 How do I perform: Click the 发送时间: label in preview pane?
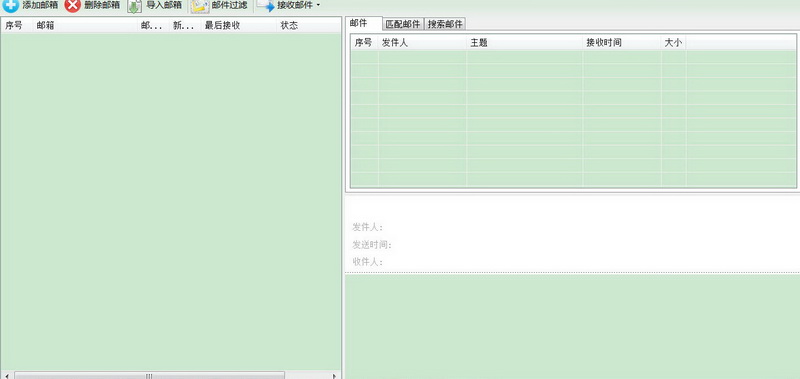click(372, 245)
